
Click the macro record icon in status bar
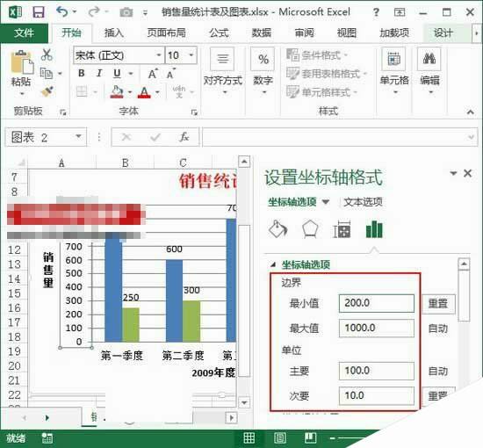click(x=47, y=437)
